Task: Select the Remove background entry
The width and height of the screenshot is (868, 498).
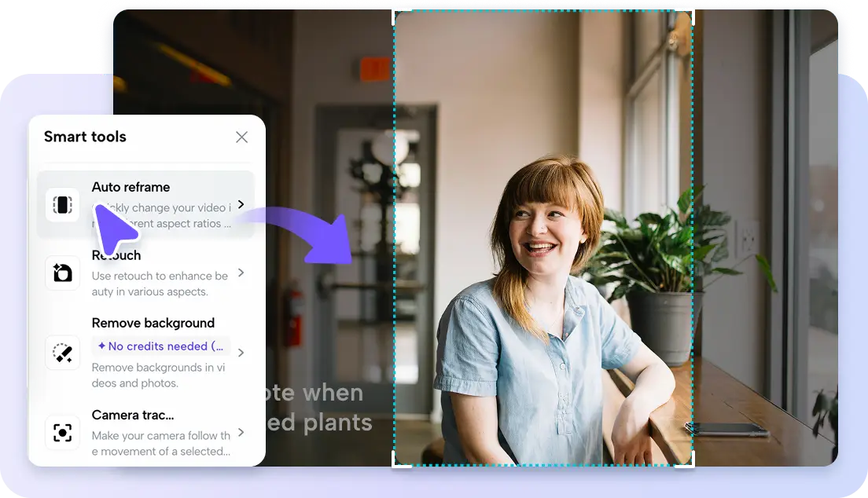Action: (x=153, y=323)
